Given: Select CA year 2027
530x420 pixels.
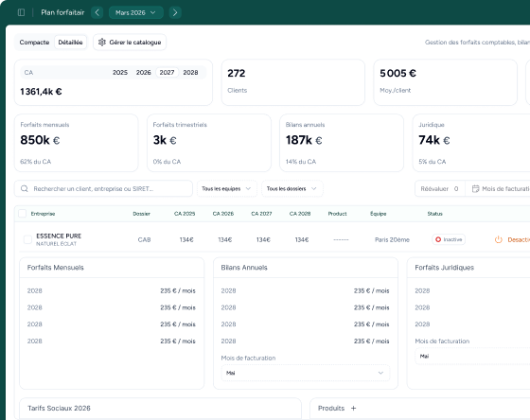Looking at the screenshot, I should pos(167,73).
